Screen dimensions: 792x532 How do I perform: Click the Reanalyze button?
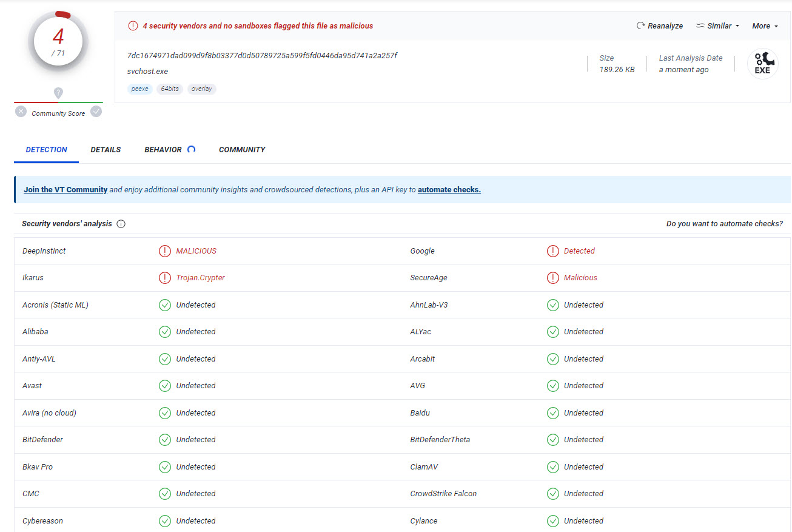pos(660,26)
